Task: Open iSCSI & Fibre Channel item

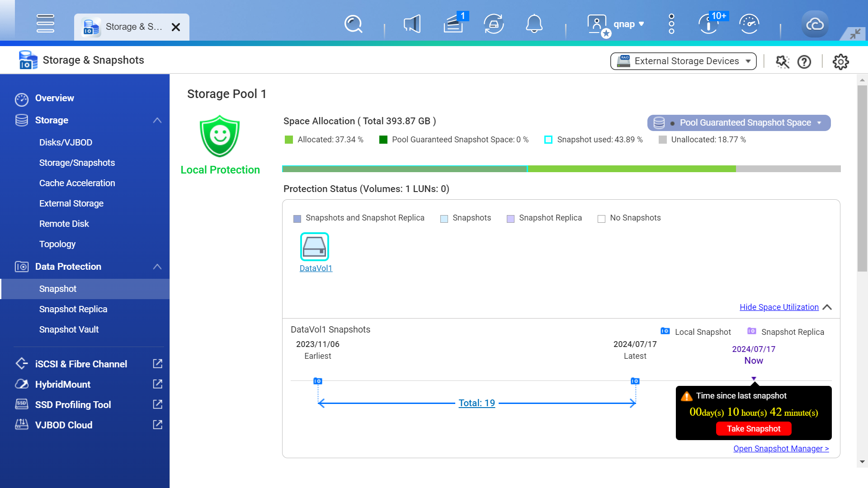Action: pyautogui.click(x=81, y=364)
